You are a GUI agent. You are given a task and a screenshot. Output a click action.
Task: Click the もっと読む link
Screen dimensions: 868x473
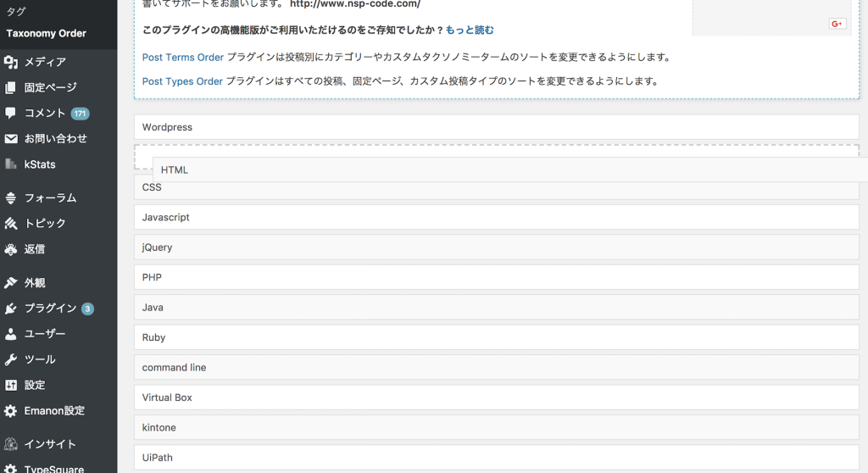pos(470,30)
